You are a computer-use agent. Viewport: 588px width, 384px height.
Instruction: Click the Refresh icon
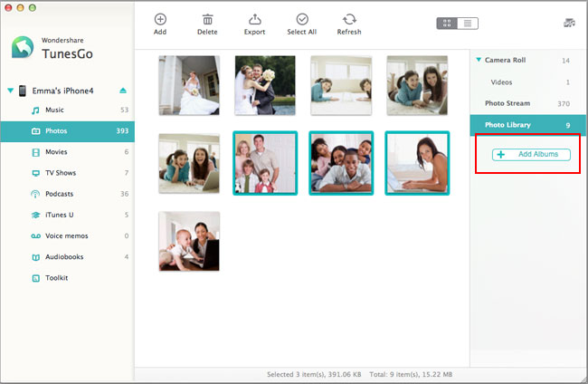pyautogui.click(x=349, y=19)
